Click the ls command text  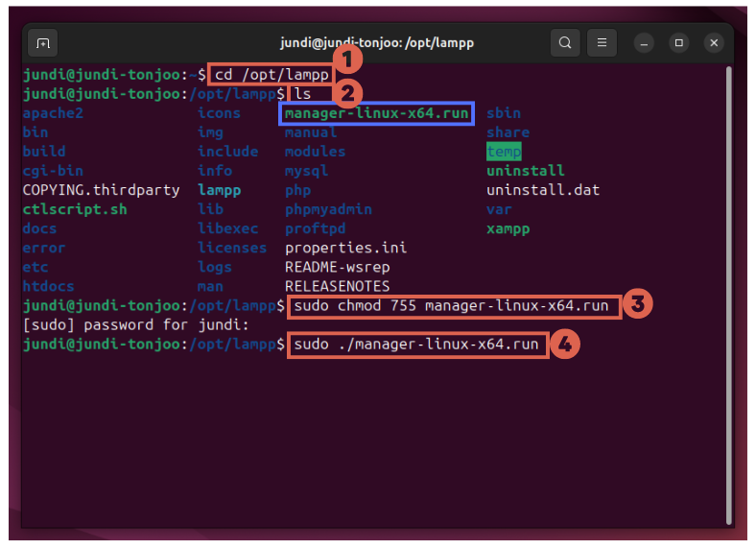pos(303,94)
